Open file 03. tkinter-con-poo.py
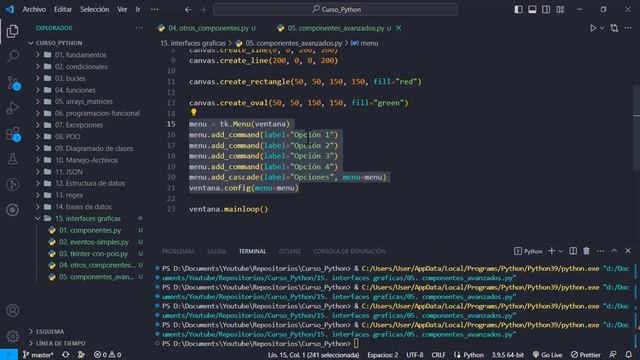The image size is (640, 360). pyautogui.click(x=93, y=253)
